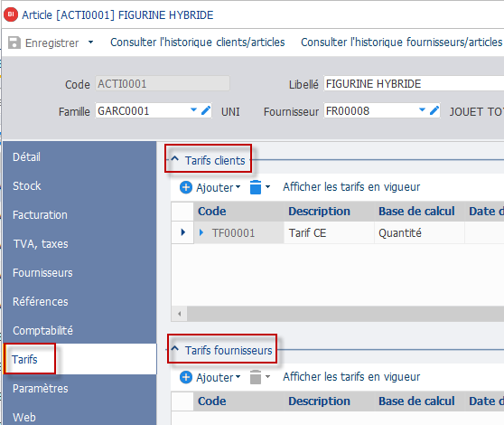504x425 pixels.
Task: Click the Code column header in Tarifs fournisseurs
Action: click(x=238, y=401)
